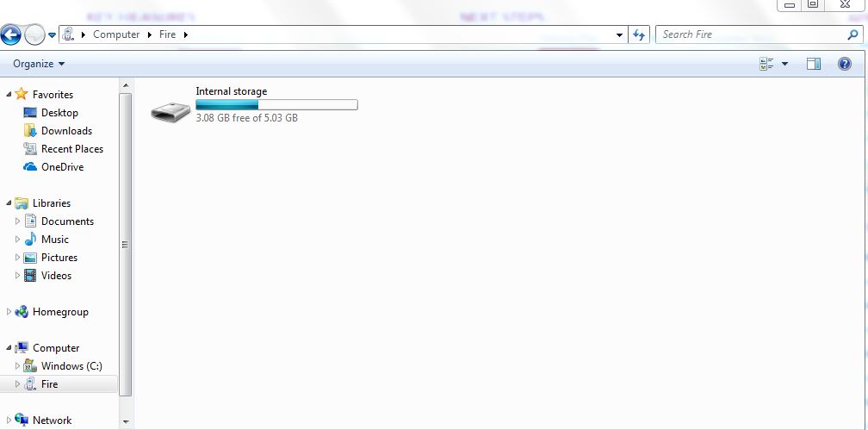Open Downloads in Favorites

pyautogui.click(x=66, y=131)
